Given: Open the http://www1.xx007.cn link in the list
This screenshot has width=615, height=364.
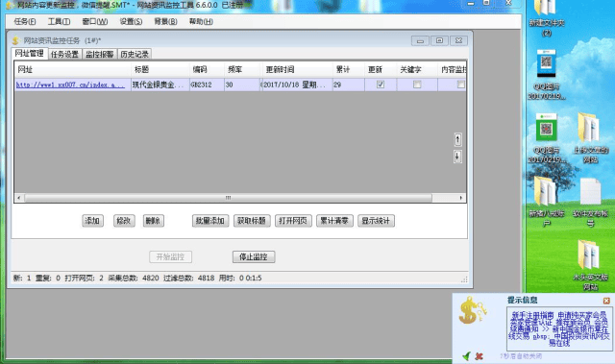Looking at the screenshot, I should click(70, 85).
